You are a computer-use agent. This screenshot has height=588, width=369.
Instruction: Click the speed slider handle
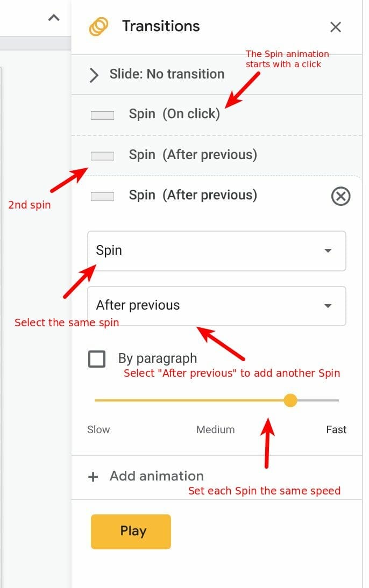290,400
